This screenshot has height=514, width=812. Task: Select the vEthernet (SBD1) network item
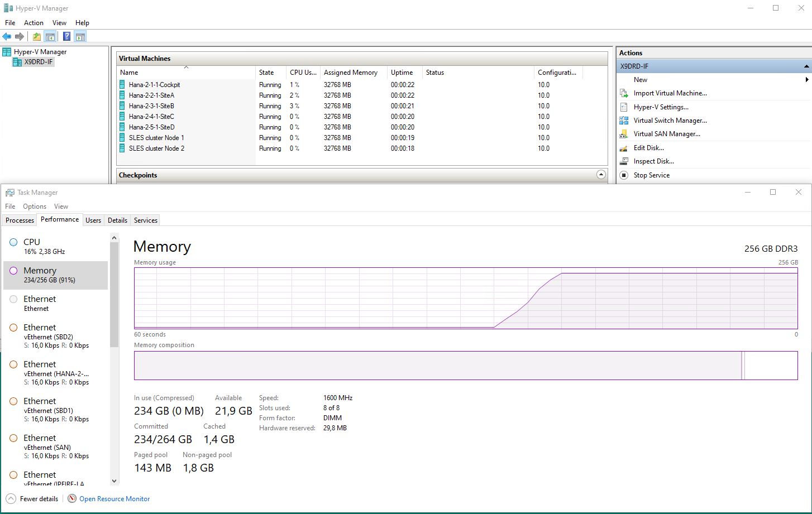[x=56, y=410]
